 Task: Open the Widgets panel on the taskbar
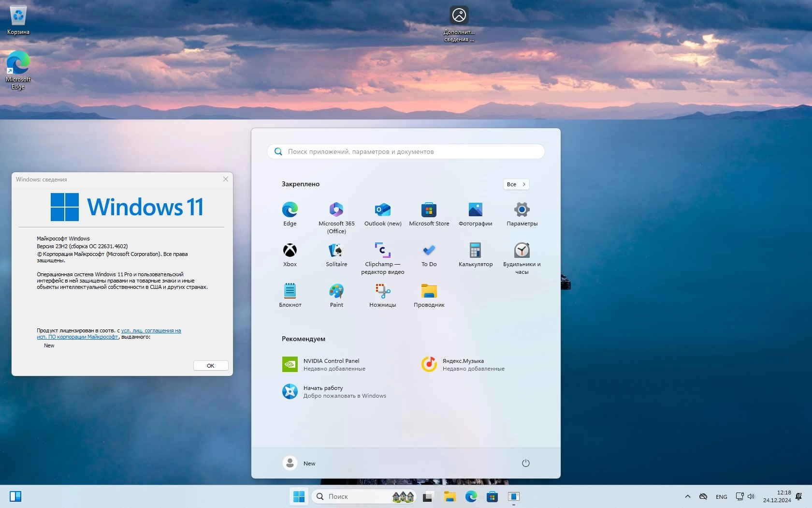click(x=15, y=496)
